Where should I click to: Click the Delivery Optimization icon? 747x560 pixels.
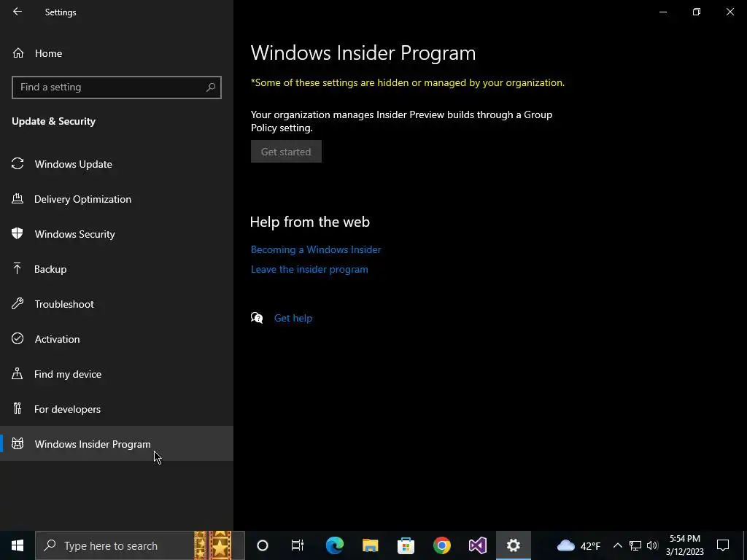point(18,198)
